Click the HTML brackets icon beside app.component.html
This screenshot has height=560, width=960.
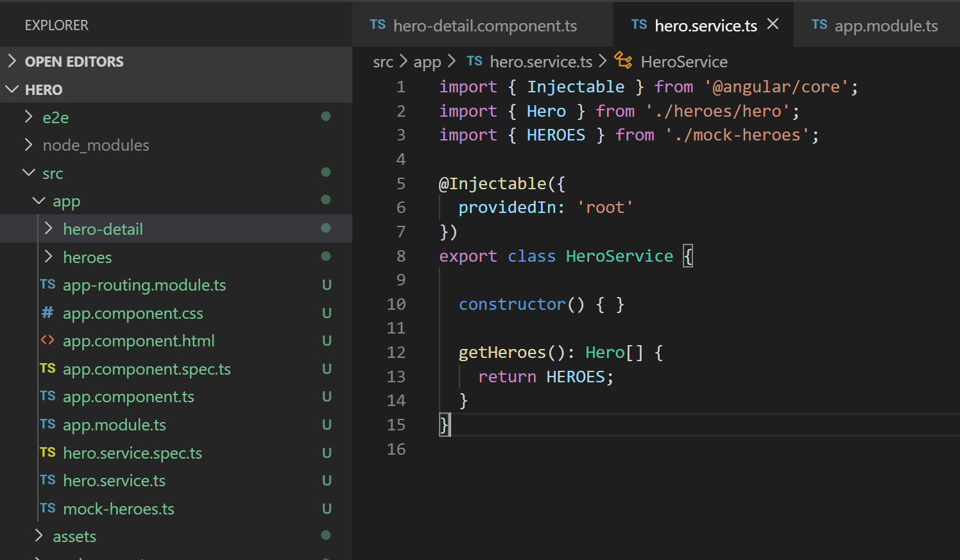pyautogui.click(x=47, y=340)
